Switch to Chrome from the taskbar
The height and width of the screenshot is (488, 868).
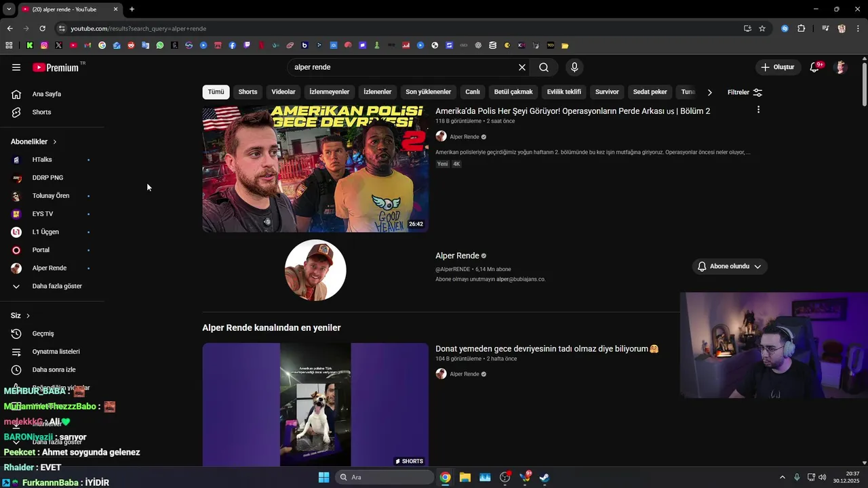(445, 477)
